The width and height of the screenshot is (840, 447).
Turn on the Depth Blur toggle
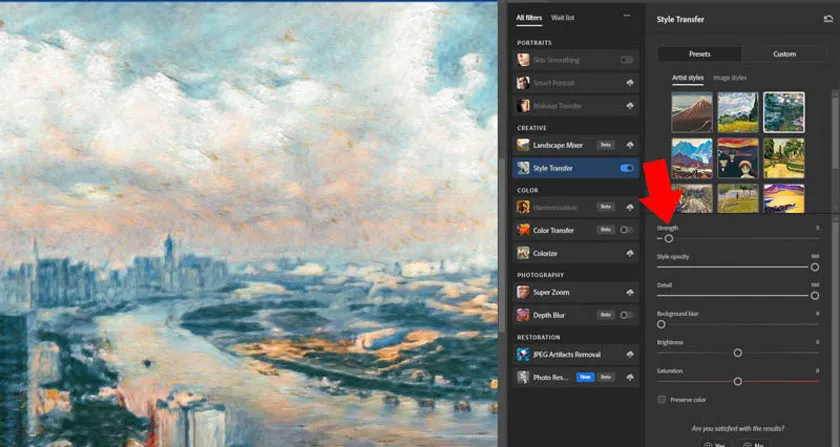tap(627, 315)
